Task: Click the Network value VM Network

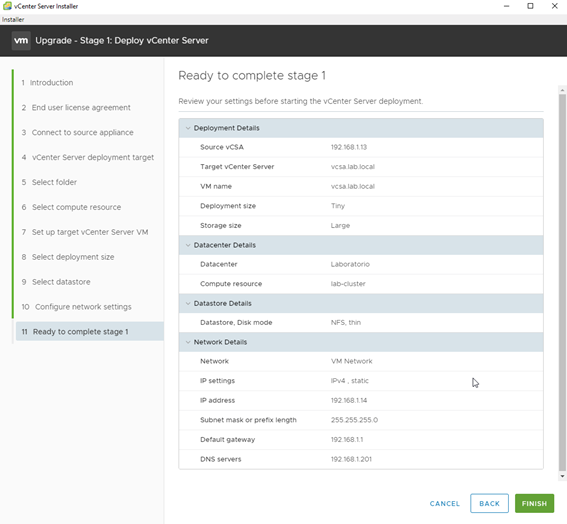Action: pos(351,361)
